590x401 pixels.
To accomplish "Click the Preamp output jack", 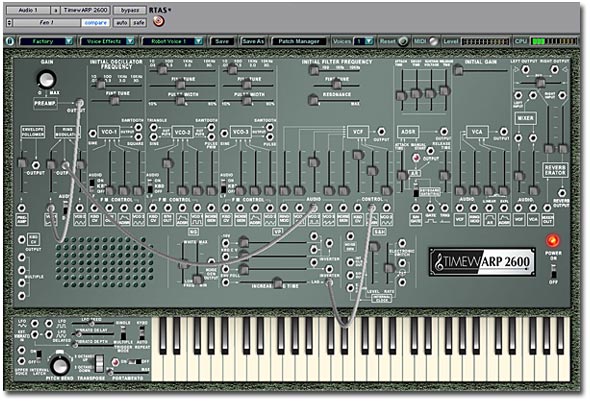I will (x=80, y=103).
